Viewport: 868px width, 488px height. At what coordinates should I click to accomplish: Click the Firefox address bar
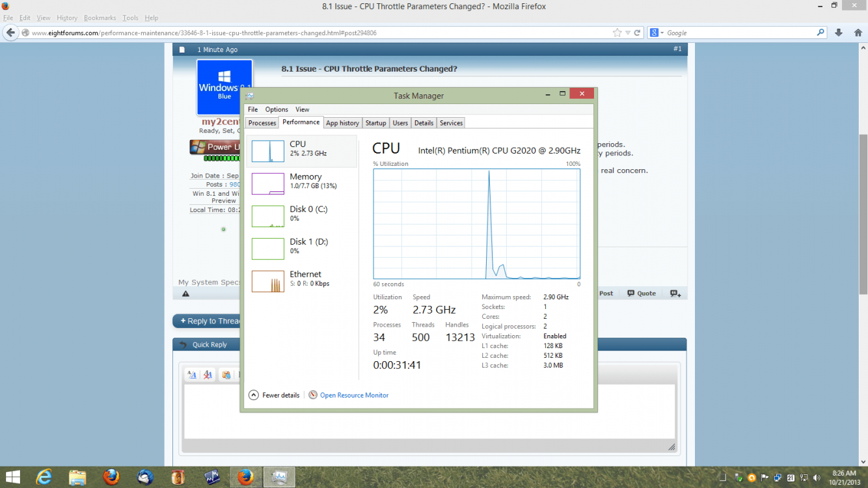[x=319, y=33]
